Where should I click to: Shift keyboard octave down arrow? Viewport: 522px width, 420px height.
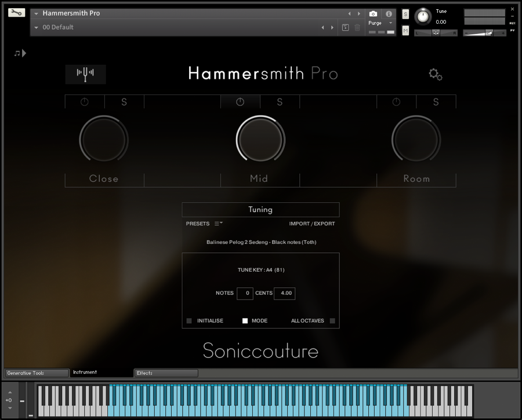pos(10,408)
